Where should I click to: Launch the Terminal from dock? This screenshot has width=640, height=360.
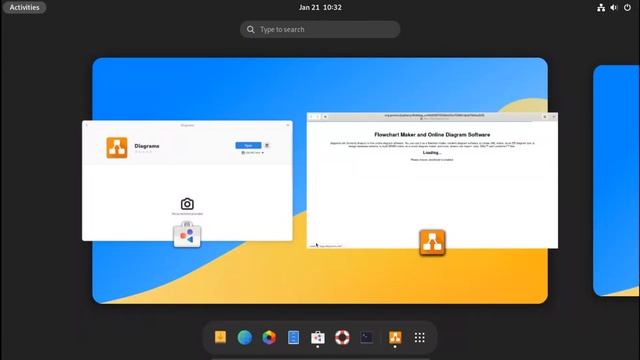point(367,337)
